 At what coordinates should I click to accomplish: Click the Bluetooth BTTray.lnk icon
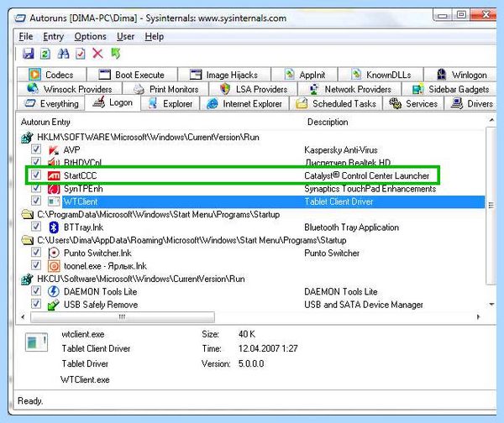pos(54,227)
